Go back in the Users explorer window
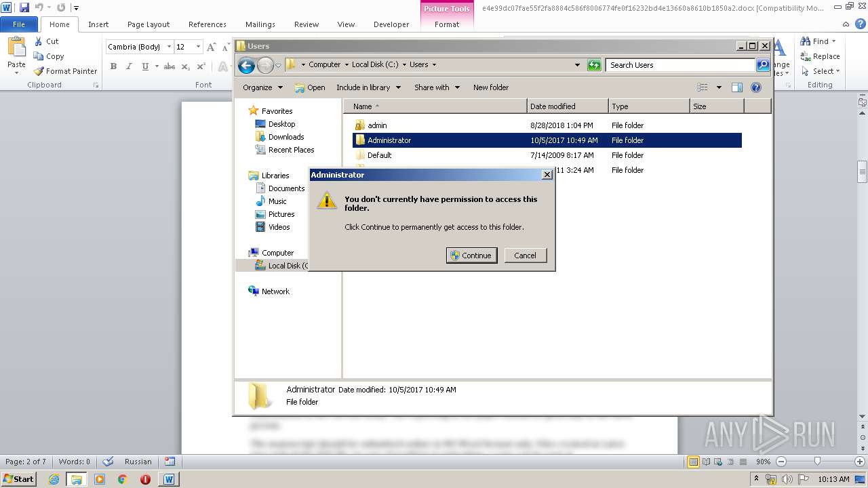868x488 pixels. [x=246, y=65]
